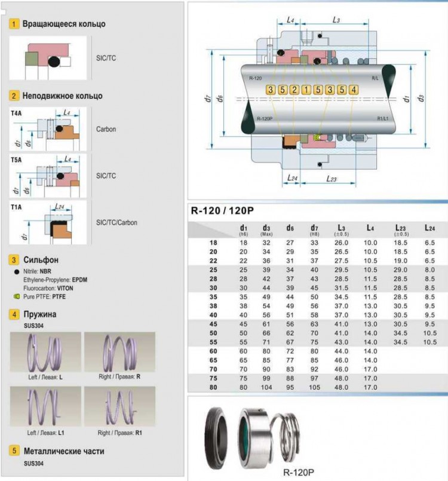Open the T1A stationary ring diagram
Viewport: 448px width, 481px height.
[x=48, y=223]
